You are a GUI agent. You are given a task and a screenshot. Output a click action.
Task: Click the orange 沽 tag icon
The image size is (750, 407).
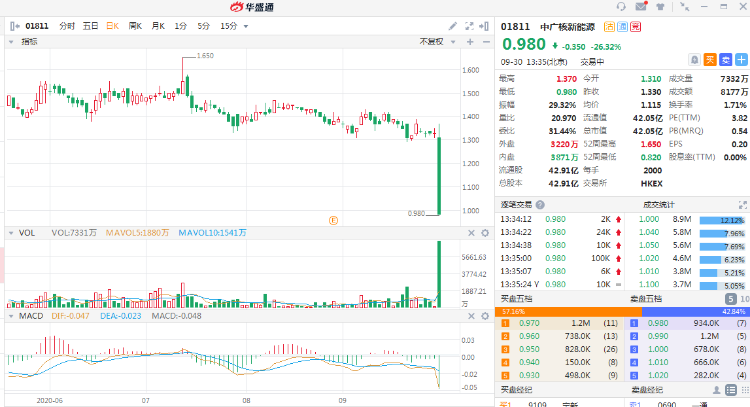click(x=609, y=27)
